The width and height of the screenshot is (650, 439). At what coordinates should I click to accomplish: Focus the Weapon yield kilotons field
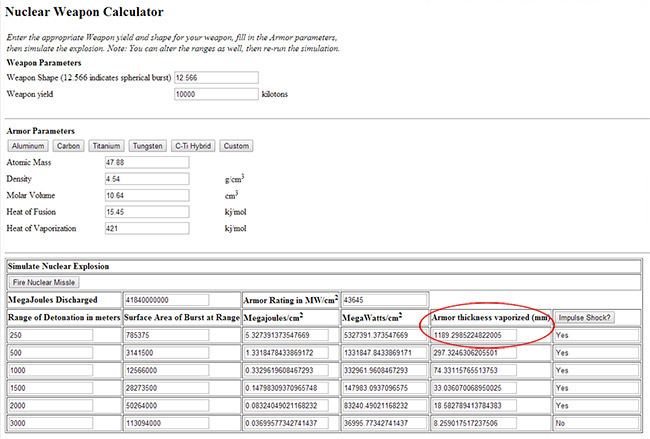coord(215,94)
